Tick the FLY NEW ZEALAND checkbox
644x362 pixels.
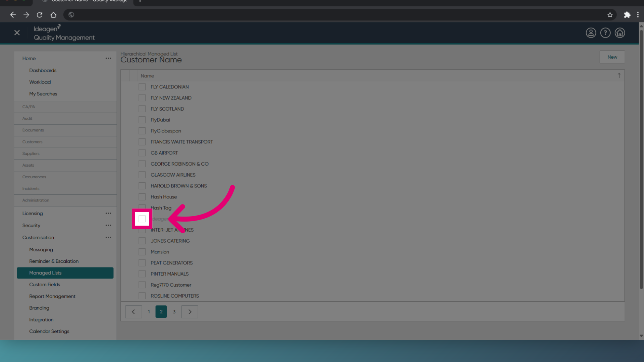click(x=142, y=98)
